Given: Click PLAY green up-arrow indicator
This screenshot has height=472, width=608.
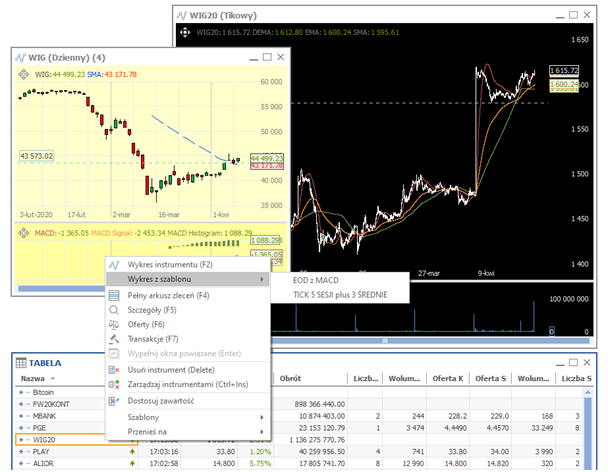Looking at the screenshot, I should 133,451.
